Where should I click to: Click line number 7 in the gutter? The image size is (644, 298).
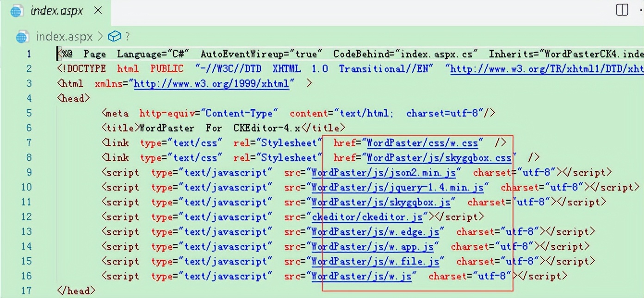pyautogui.click(x=29, y=143)
